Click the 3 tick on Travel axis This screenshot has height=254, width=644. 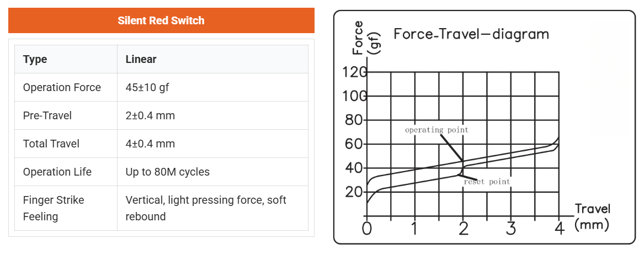512,228
